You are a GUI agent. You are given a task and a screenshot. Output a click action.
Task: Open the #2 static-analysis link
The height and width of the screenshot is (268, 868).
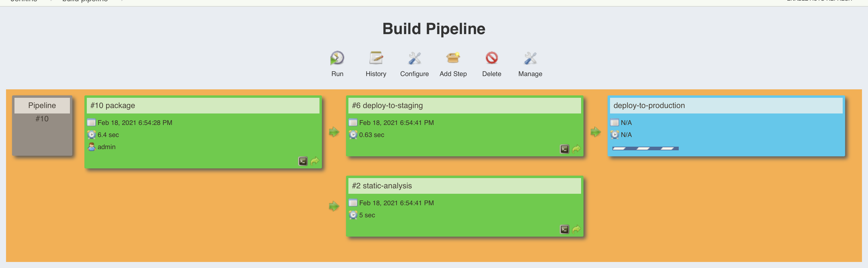point(382,186)
